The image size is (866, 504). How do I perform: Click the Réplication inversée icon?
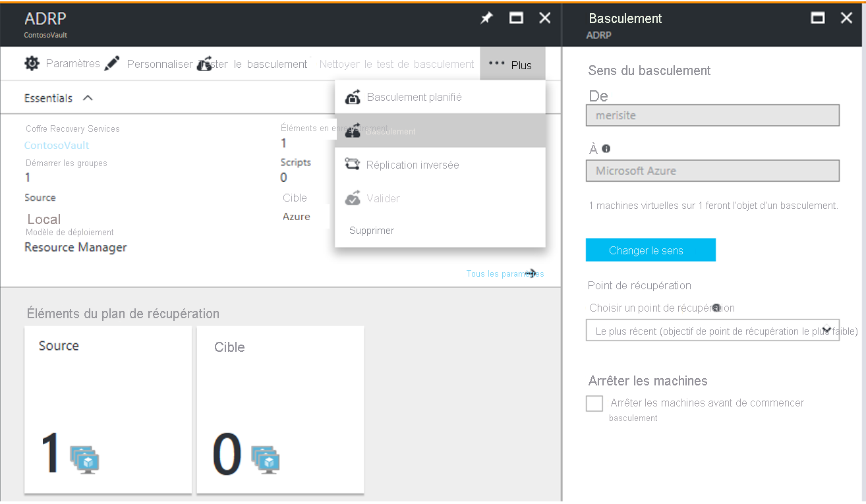coord(353,164)
